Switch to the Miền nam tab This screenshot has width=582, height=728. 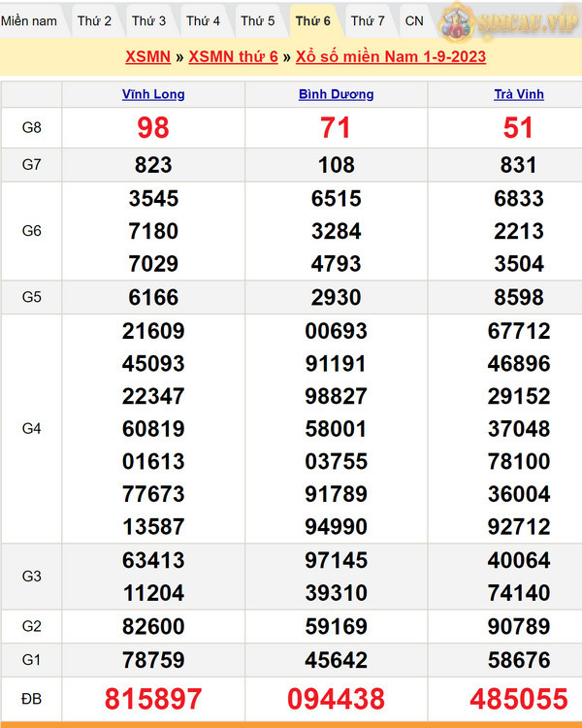coord(30,20)
